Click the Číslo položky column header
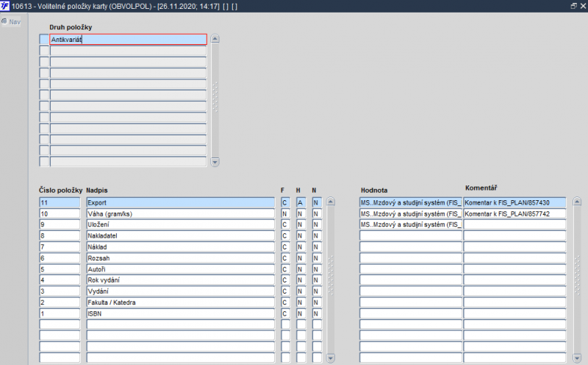Image resolution: width=588 pixels, height=365 pixels. (60, 190)
